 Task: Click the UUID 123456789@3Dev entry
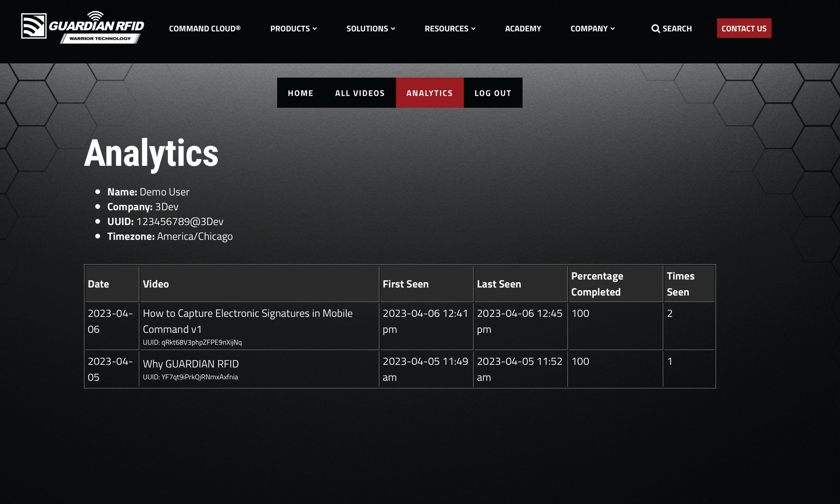[x=165, y=221]
